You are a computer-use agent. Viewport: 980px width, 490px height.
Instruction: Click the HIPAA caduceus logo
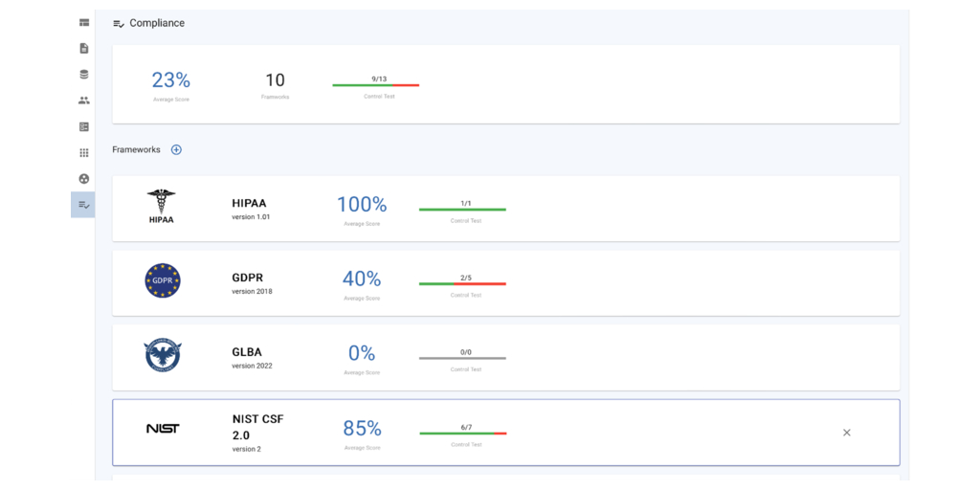[x=162, y=206]
